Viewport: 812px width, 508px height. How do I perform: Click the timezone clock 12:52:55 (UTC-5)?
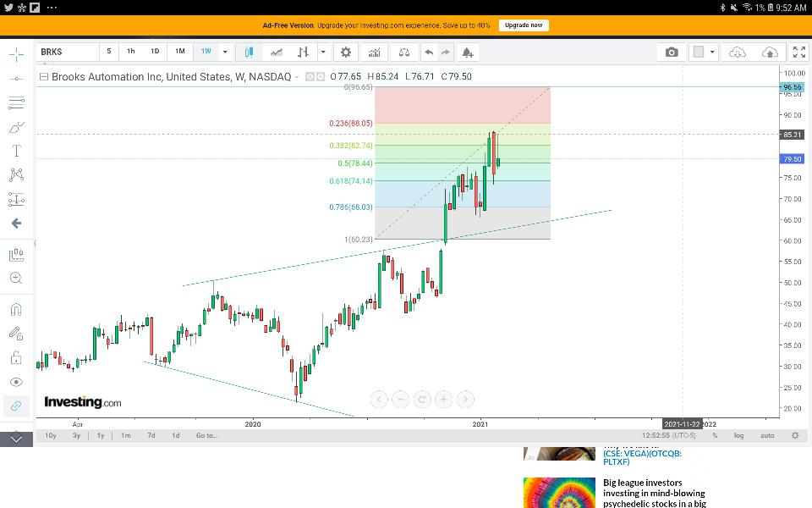point(668,435)
